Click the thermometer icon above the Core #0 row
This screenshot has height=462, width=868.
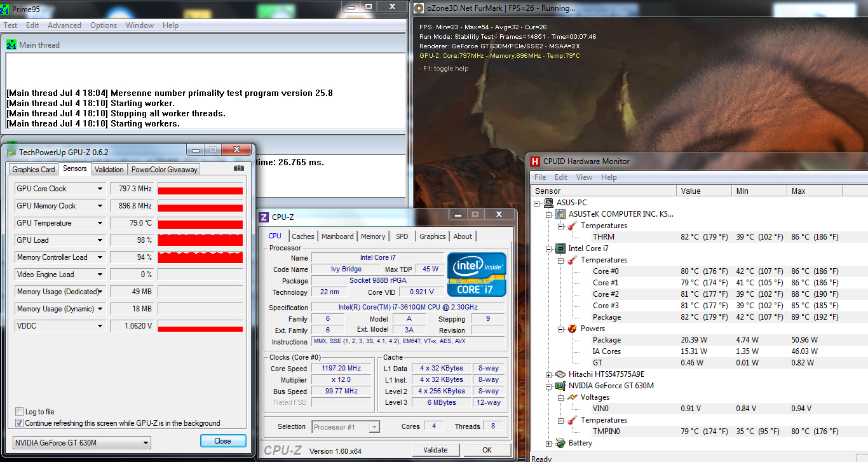pyautogui.click(x=572, y=260)
